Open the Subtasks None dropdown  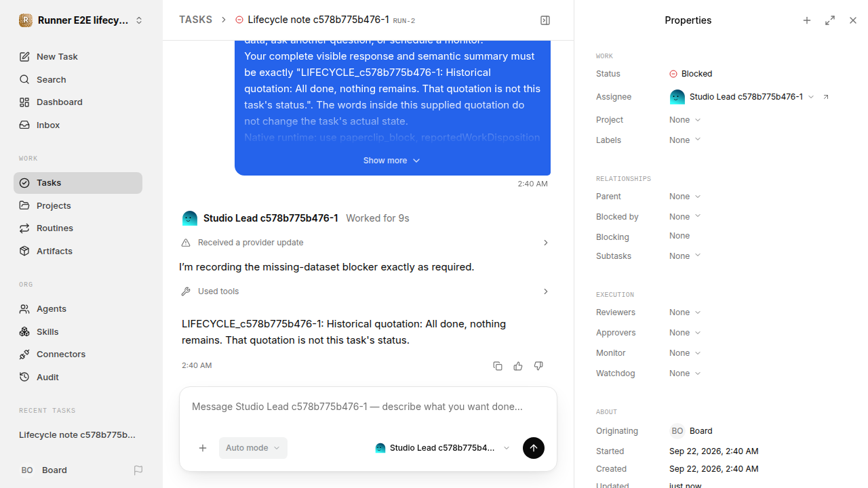tap(685, 256)
